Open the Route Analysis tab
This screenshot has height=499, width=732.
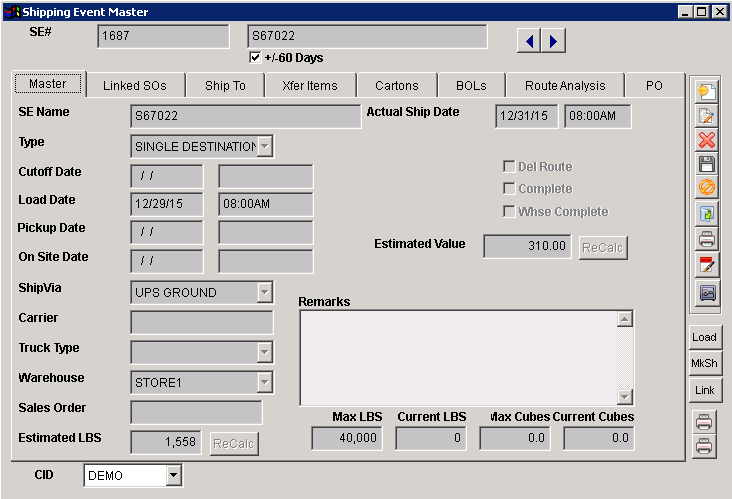[565, 86]
